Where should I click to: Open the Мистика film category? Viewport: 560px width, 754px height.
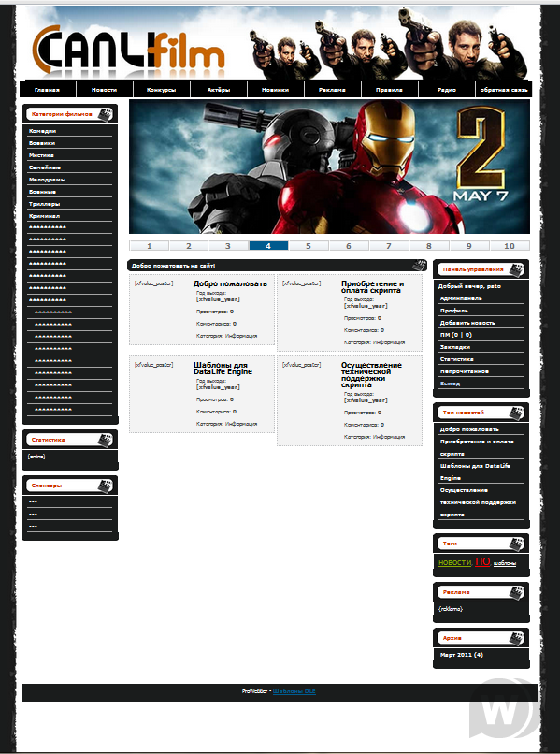(41, 155)
